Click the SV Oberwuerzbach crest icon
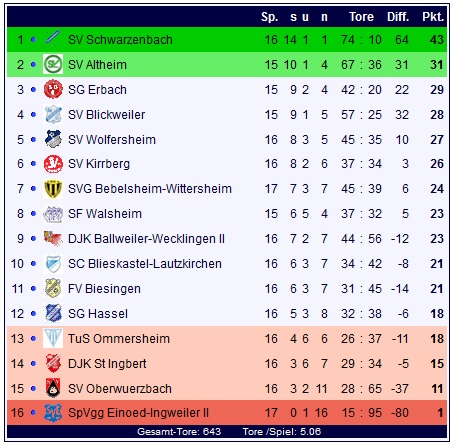Image resolution: width=456 pixels, height=448 pixels. tap(53, 388)
